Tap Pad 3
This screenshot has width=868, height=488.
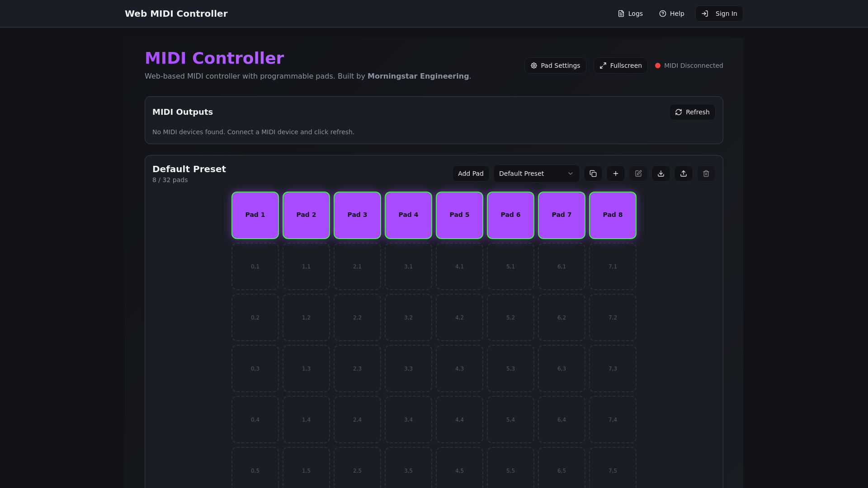[x=357, y=215]
